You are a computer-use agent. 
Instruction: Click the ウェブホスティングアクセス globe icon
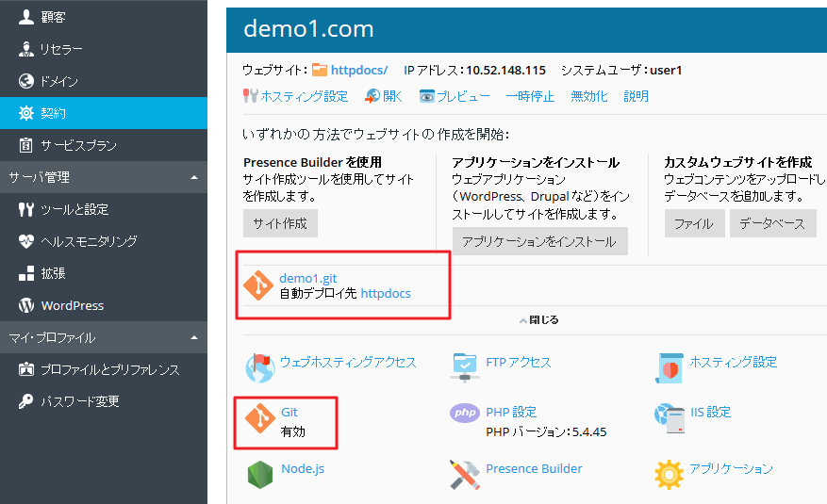click(x=259, y=366)
